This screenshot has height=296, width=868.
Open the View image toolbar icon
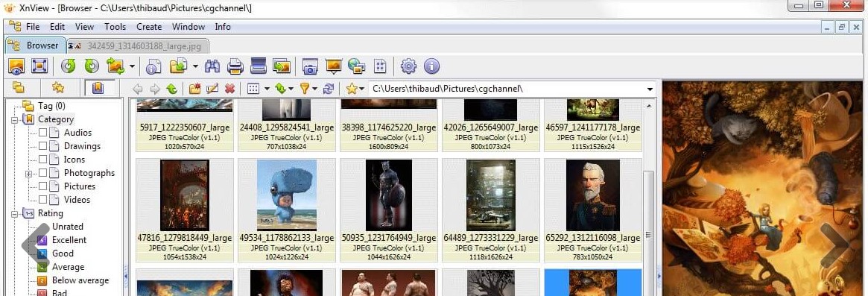pyautogui.click(x=16, y=66)
